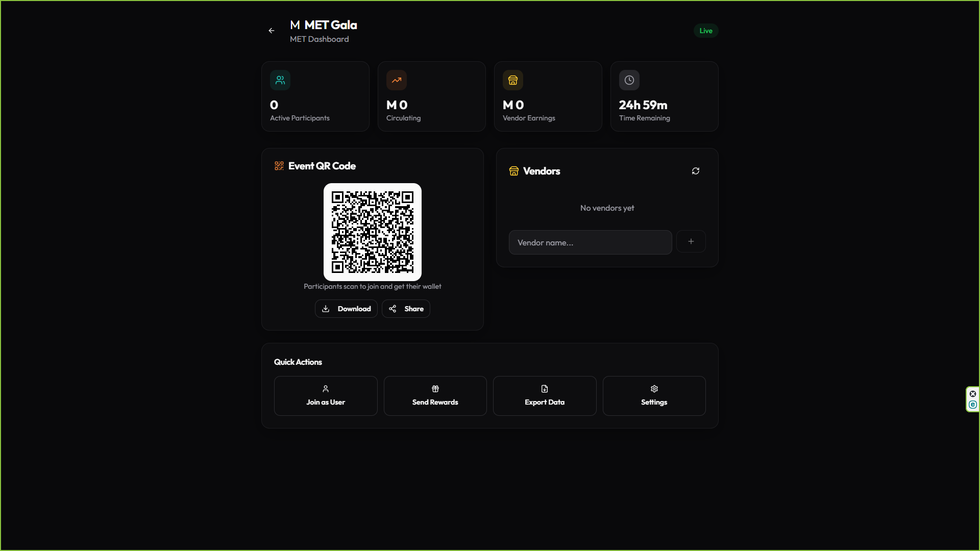
Task: Click the QR code image
Action: pyautogui.click(x=373, y=232)
